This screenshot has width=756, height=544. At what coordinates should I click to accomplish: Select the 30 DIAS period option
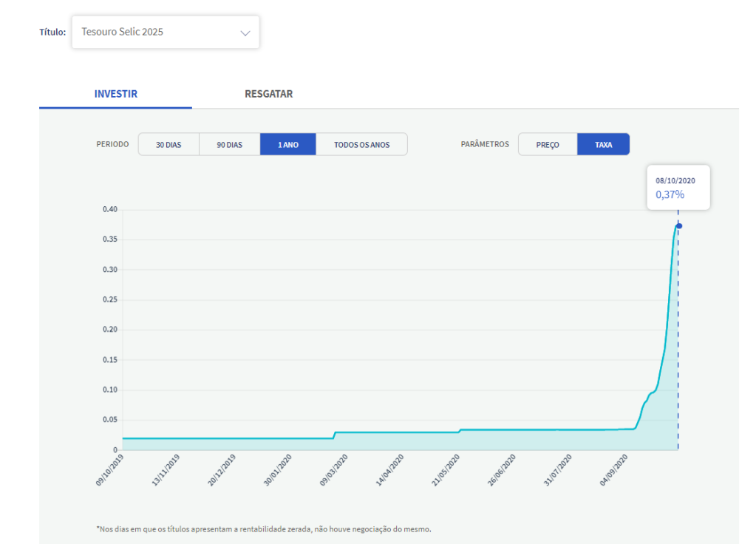point(168,145)
